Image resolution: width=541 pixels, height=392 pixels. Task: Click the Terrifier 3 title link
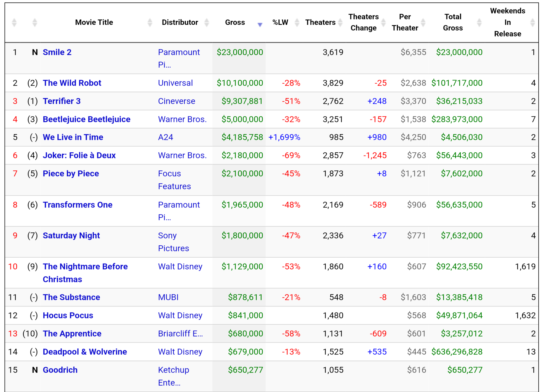pos(62,101)
